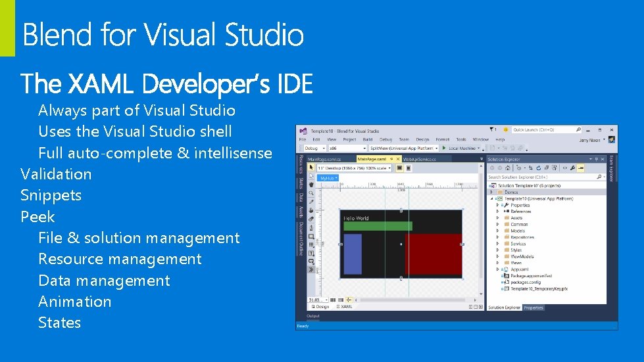Screen dimensions: 644x362
Task: Select the red rectangle on canvas
Action: 433,254
